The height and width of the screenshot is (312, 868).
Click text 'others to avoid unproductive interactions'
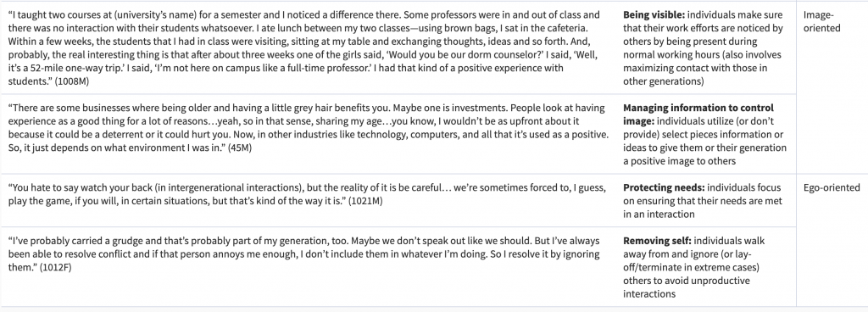coord(687,287)
